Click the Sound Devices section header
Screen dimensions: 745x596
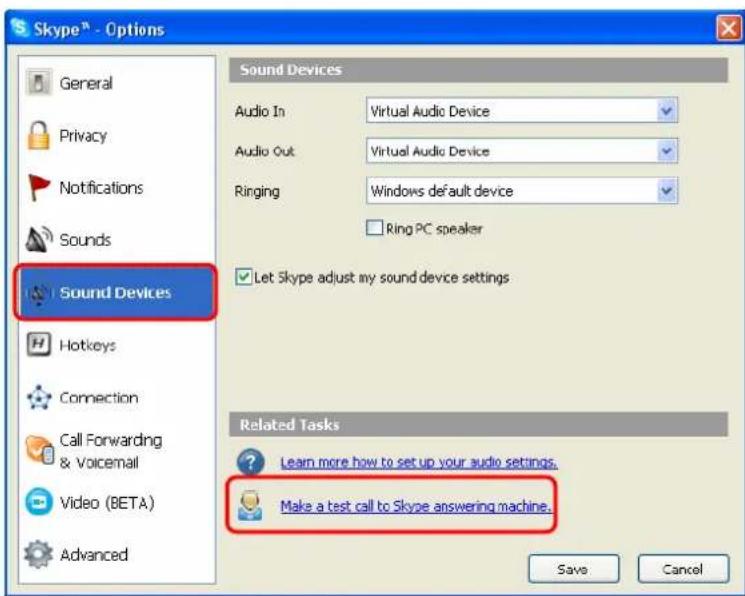(478, 70)
